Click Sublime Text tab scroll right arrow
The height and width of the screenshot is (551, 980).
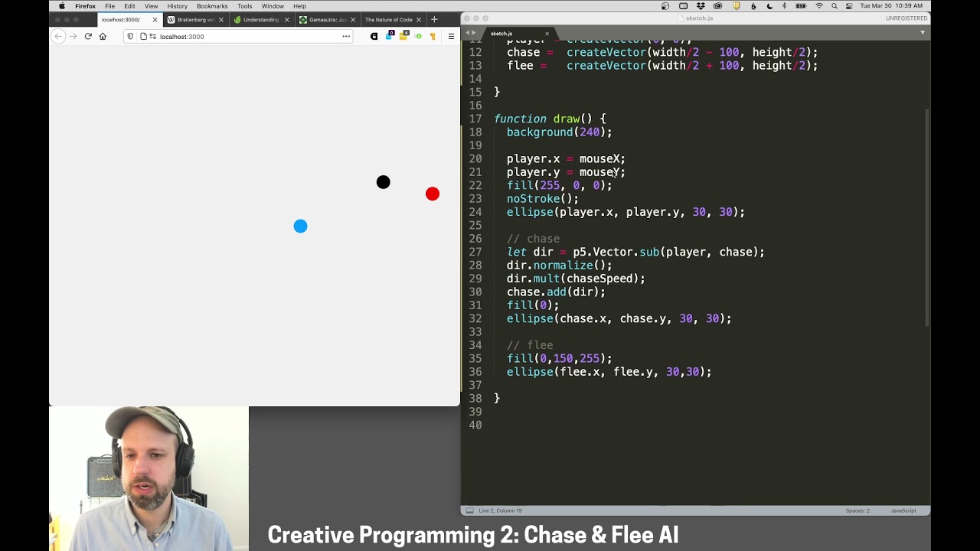coord(474,33)
